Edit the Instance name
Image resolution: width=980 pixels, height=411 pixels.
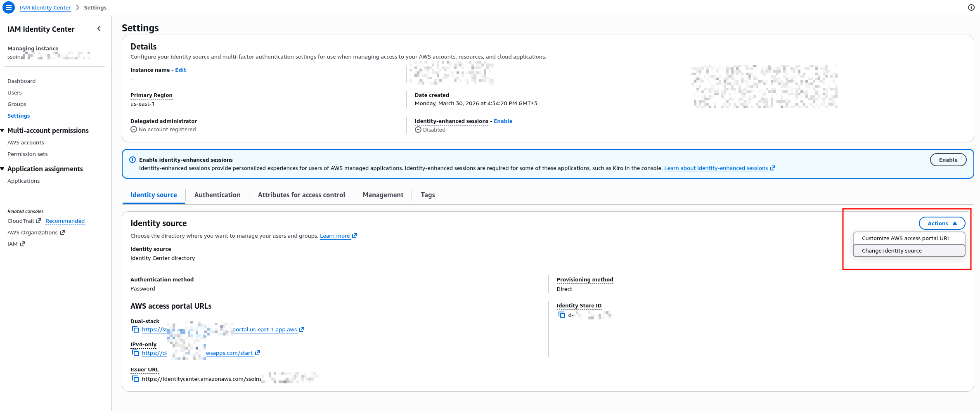tap(180, 70)
